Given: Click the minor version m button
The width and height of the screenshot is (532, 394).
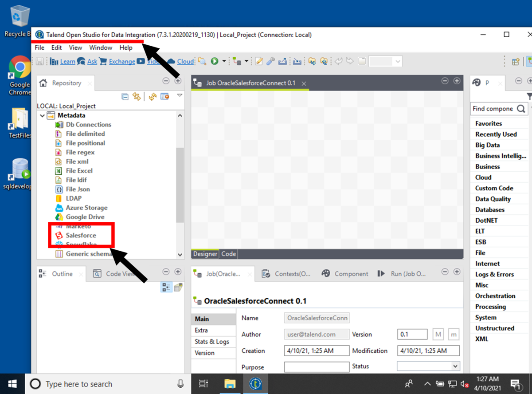Looking at the screenshot, I should 454,334.
